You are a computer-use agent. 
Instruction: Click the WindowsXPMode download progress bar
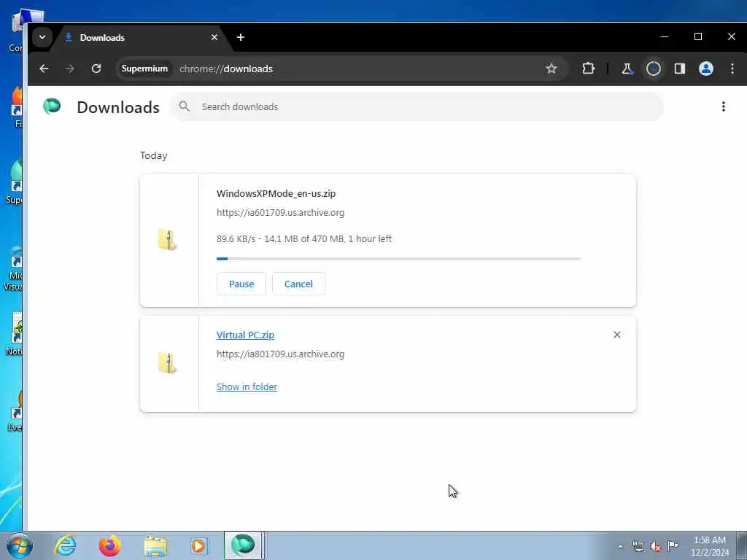coord(398,259)
